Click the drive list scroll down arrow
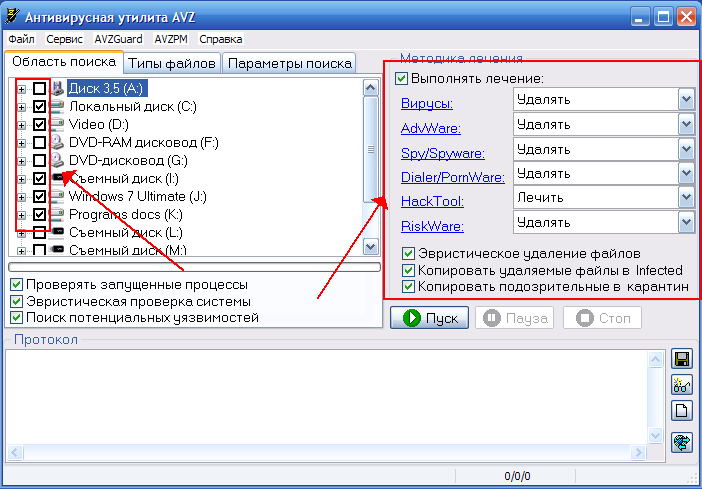This screenshot has height=489, width=702. (x=370, y=246)
